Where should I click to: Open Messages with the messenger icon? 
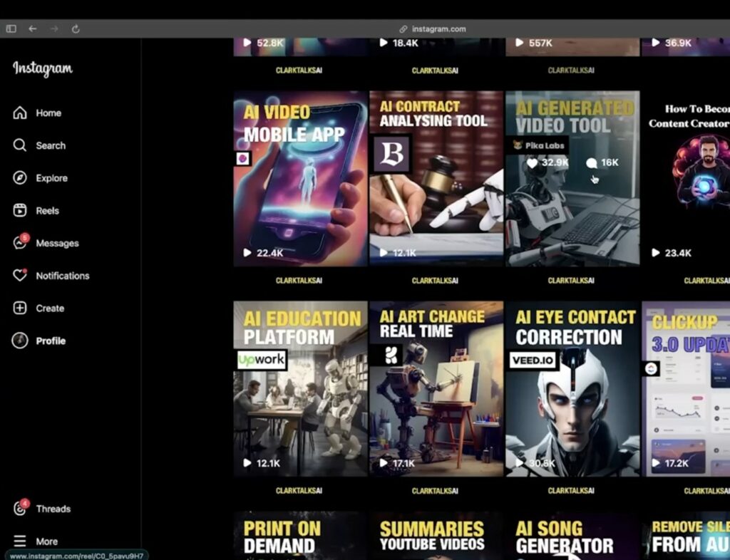point(20,243)
